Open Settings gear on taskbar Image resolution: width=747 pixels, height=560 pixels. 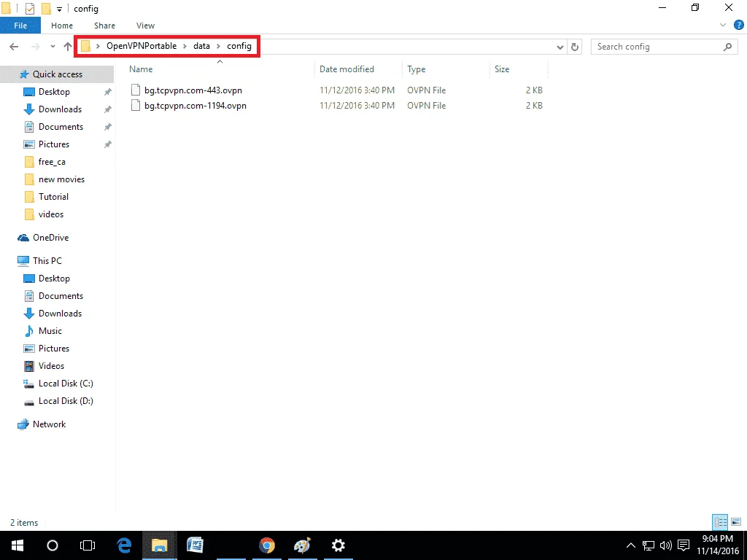tap(338, 545)
